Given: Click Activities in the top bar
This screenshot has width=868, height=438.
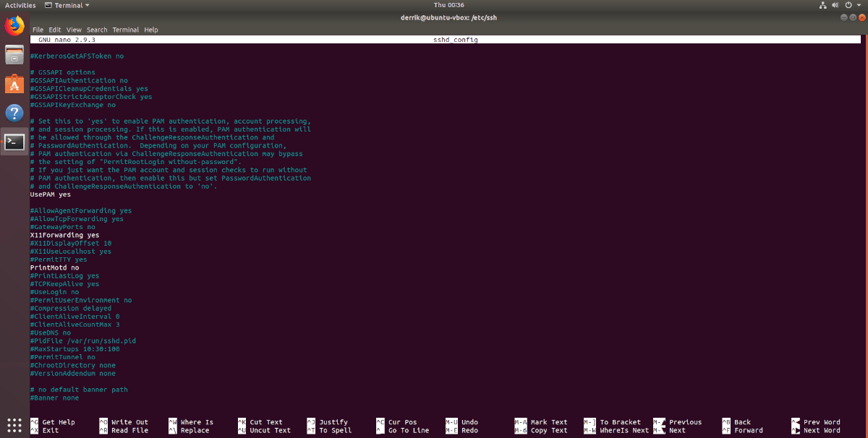Looking at the screenshot, I should [20, 5].
